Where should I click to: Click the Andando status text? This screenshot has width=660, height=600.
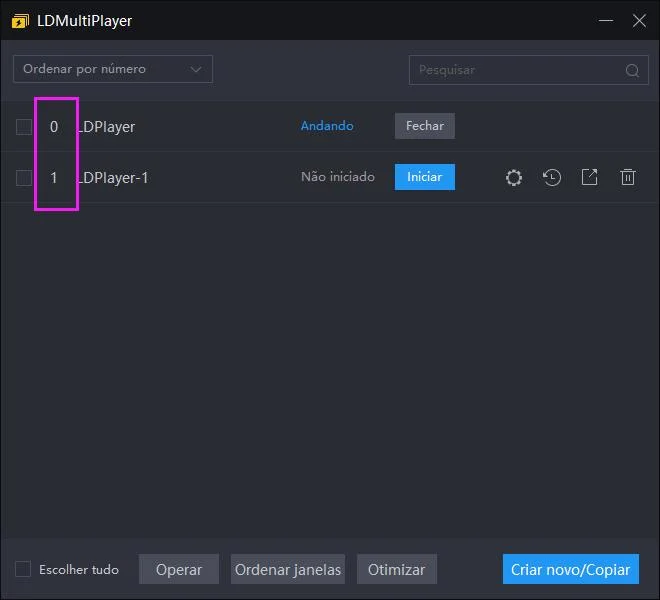[327, 126]
